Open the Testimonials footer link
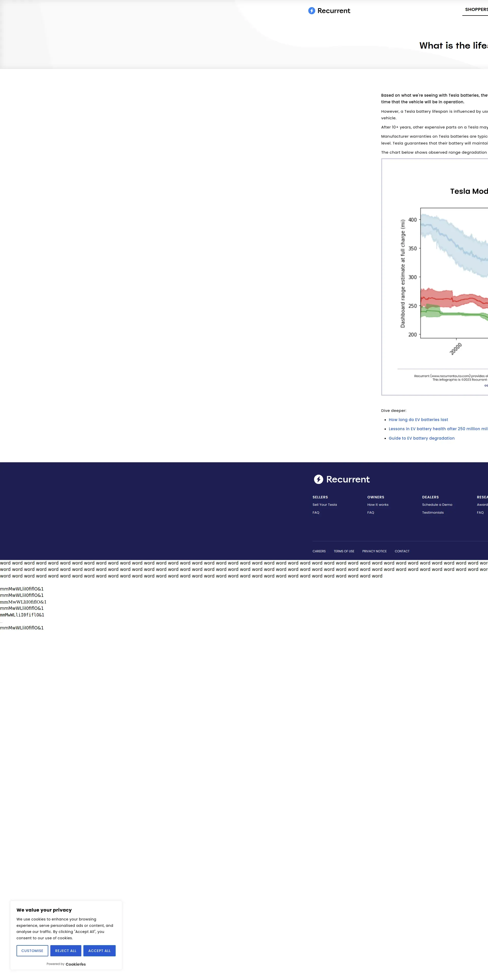Image resolution: width=488 pixels, height=980 pixels. tap(433, 512)
